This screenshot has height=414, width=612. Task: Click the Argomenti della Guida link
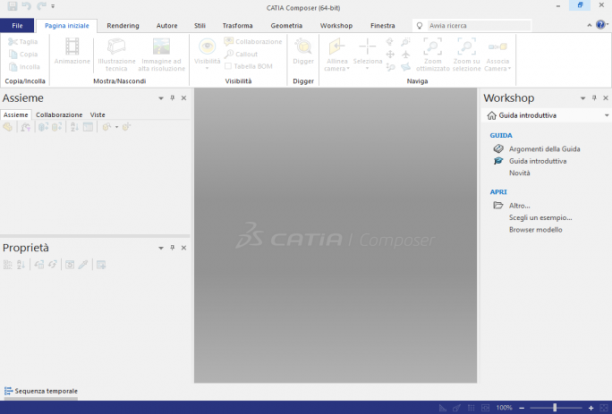544,149
